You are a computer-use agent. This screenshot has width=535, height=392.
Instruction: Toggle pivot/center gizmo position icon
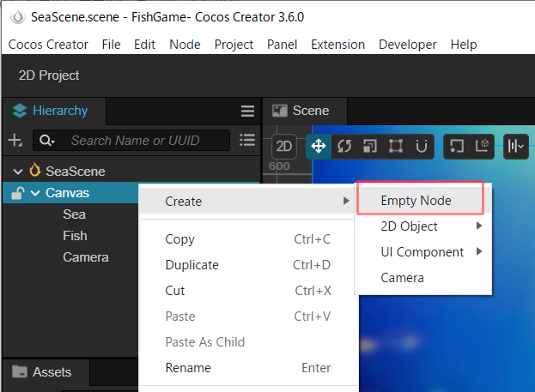pyautogui.click(x=456, y=147)
